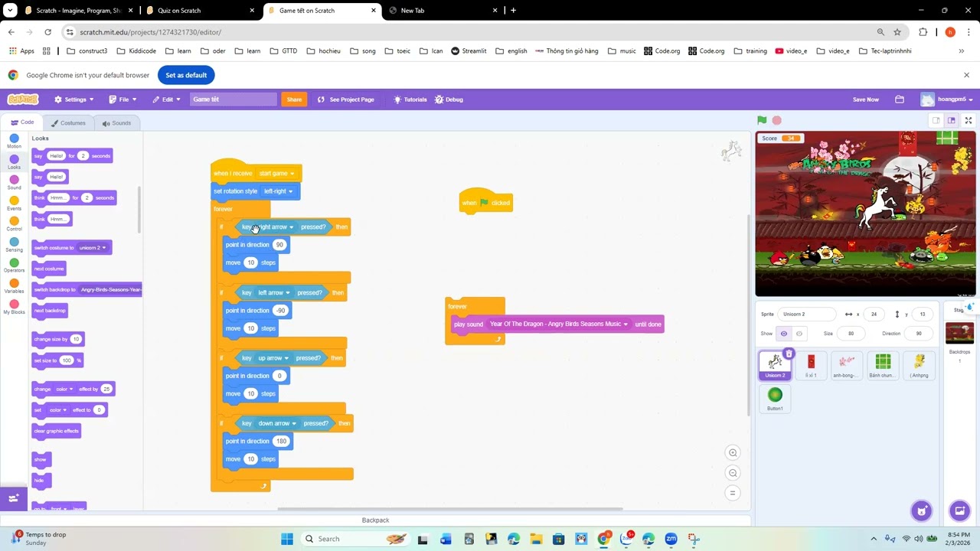The height and width of the screenshot is (551, 980).
Task: Click the orange Share button
Action: (x=294, y=99)
